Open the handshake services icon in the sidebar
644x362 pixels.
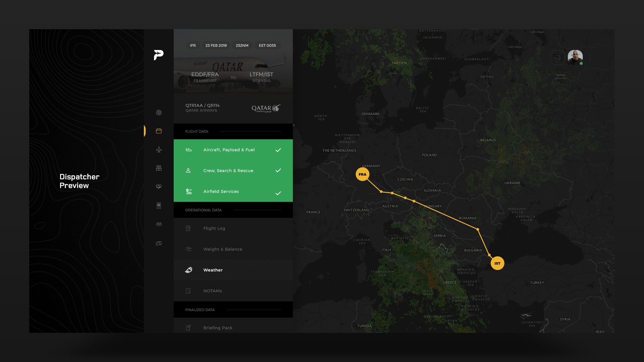159,186
